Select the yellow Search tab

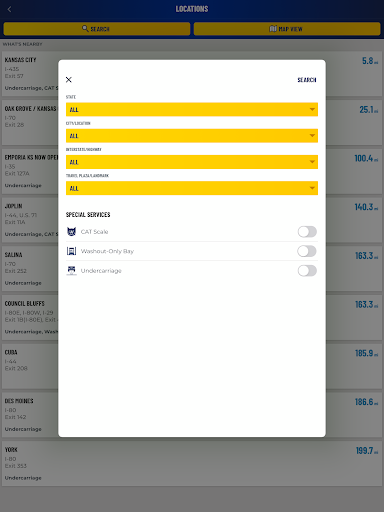point(97,29)
